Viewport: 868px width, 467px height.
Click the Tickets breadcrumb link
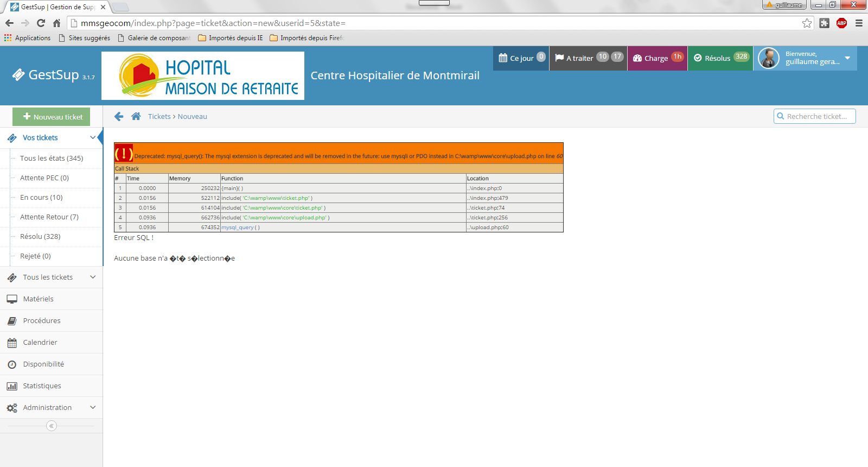point(159,116)
